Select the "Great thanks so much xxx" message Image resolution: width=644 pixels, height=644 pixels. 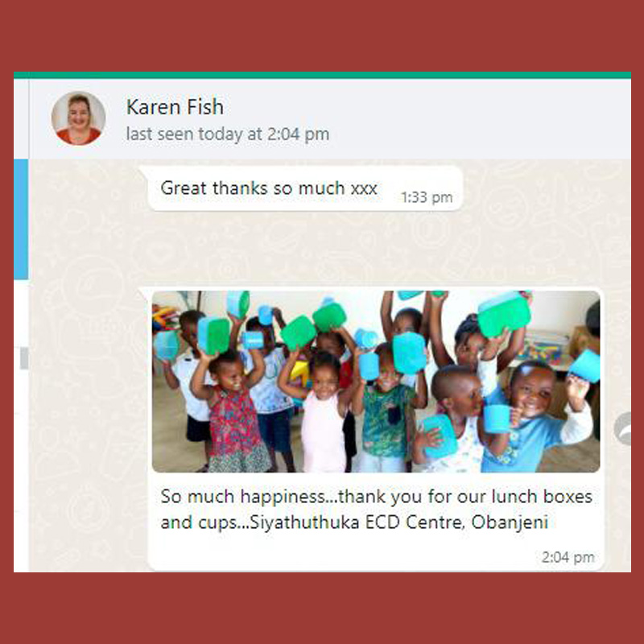click(x=269, y=188)
